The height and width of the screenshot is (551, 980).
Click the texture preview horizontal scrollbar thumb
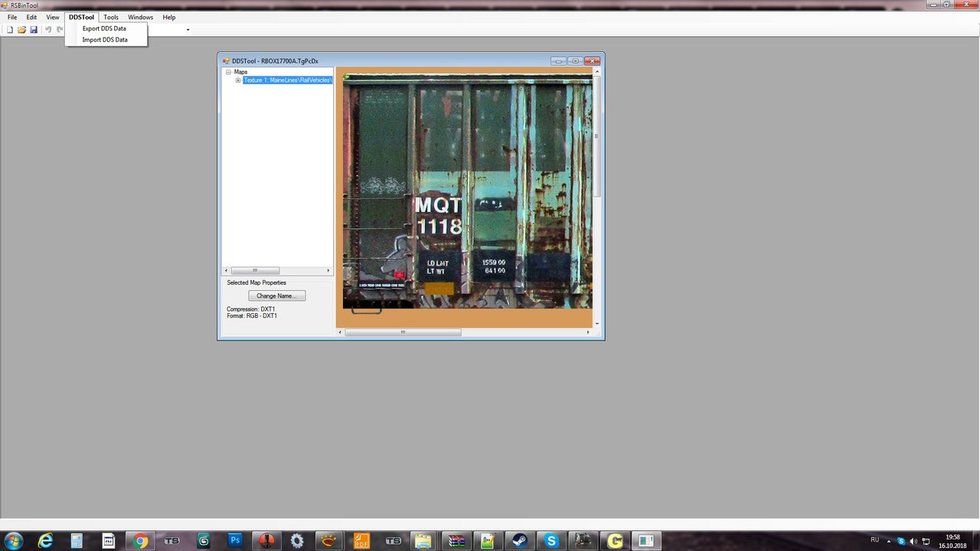(403, 332)
